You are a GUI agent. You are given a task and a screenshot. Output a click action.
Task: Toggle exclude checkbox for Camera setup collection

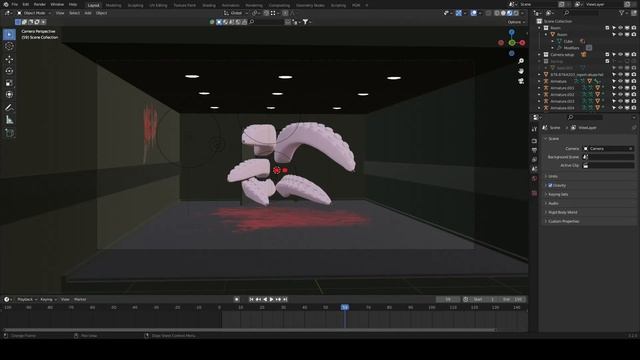tap(607, 54)
